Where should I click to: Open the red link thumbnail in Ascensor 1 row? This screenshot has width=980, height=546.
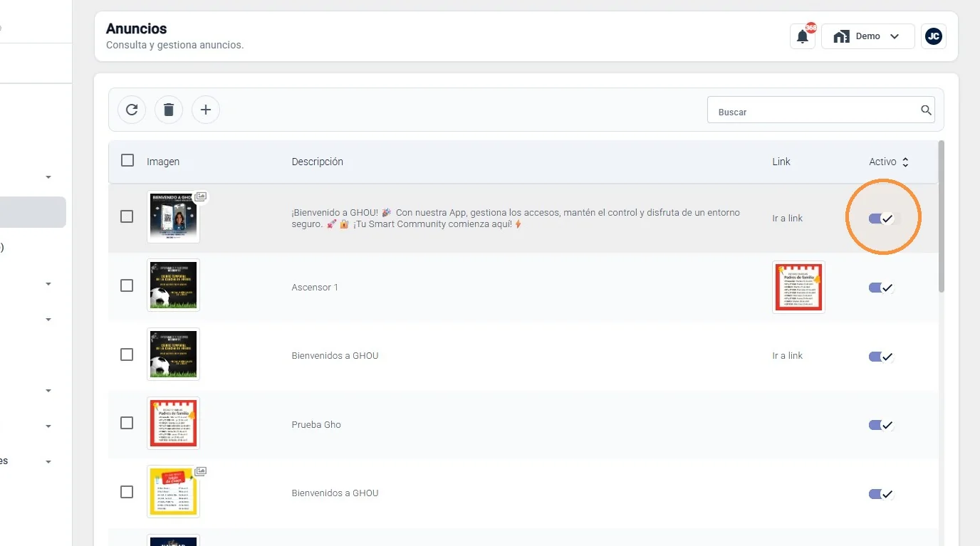pyautogui.click(x=798, y=287)
